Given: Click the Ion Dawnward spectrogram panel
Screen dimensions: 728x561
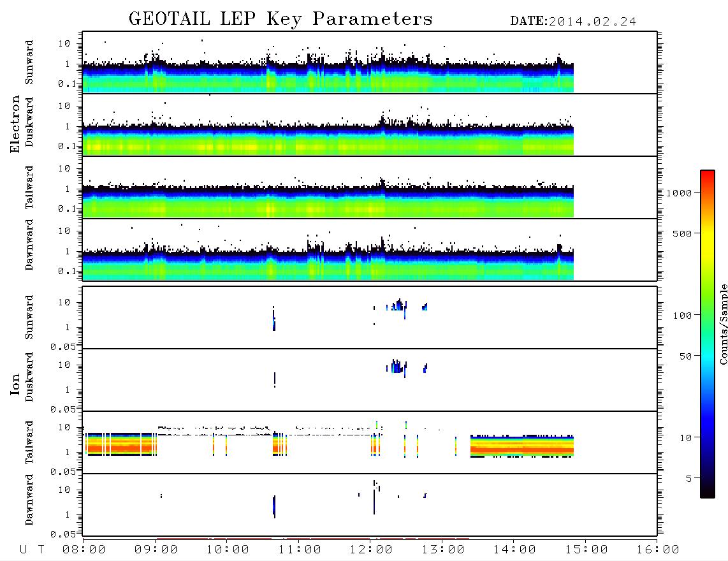Looking at the screenshot, I should click(370, 505).
